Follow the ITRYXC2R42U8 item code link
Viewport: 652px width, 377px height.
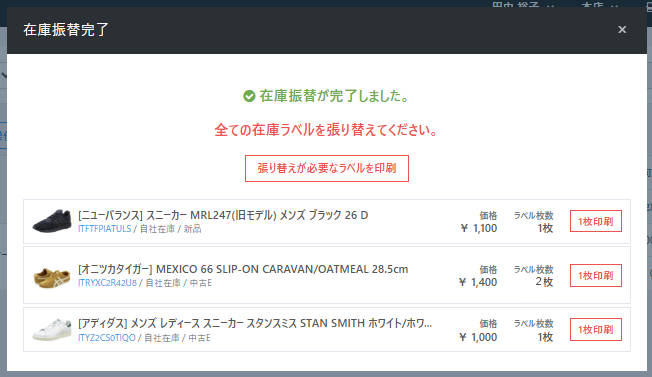pyautogui.click(x=107, y=283)
